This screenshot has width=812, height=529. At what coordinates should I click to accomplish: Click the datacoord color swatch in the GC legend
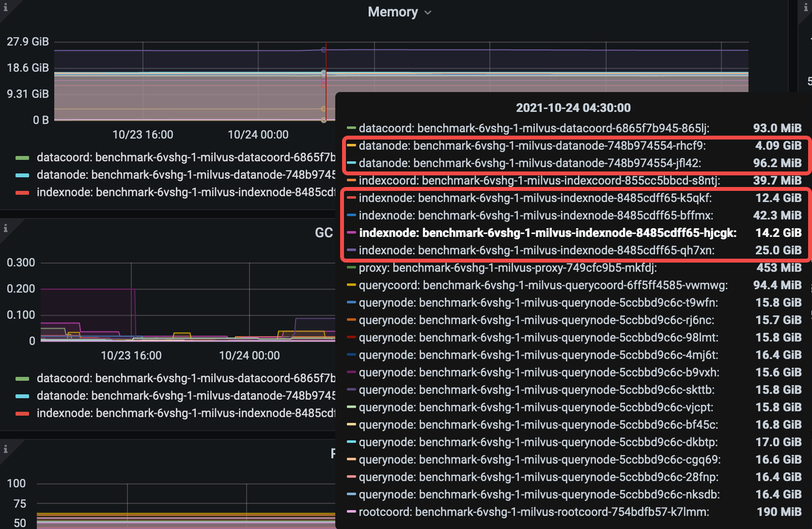[22, 378]
